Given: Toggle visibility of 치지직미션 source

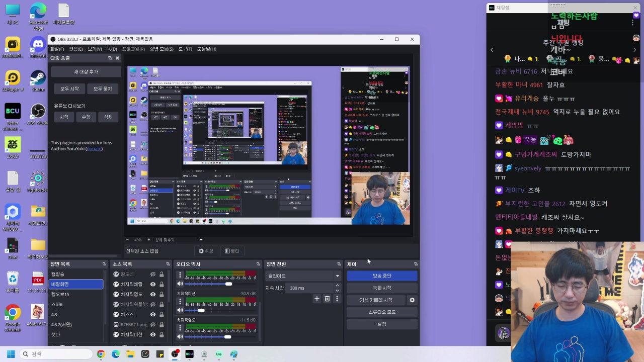Looking at the screenshot, I should [153, 334].
